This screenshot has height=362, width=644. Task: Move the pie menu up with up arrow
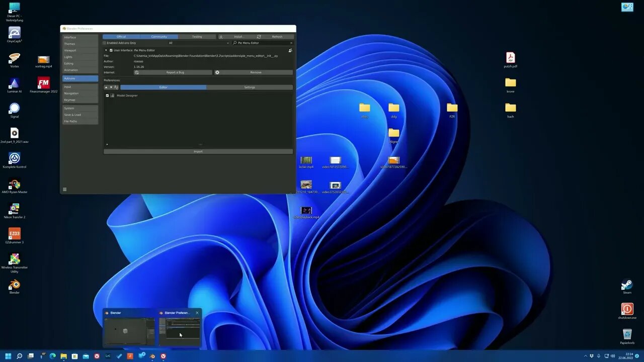click(106, 87)
